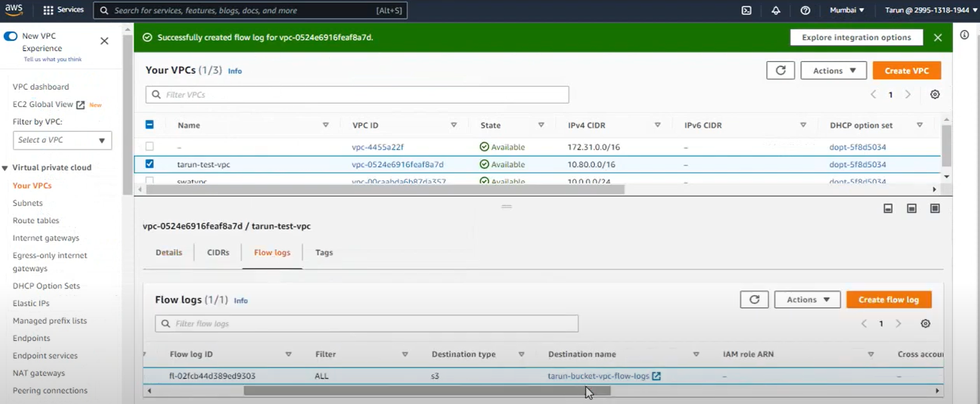Uncheck the tarun-test-vpc row checkbox
This screenshot has height=404, width=980.
[x=149, y=164]
